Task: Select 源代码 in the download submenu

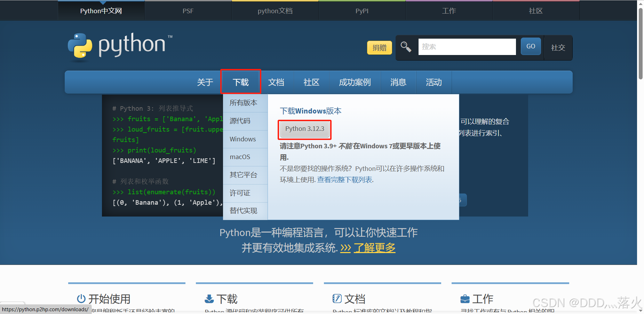Action: pos(245,121)
